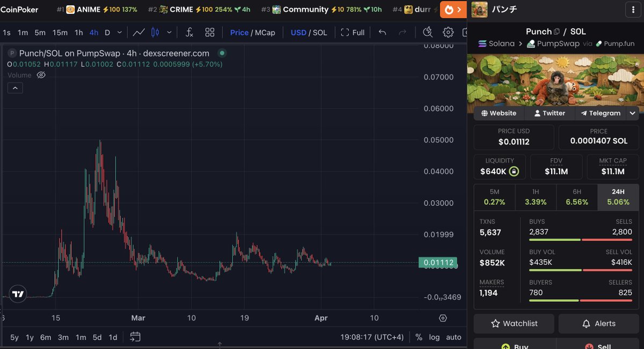Expand the social links dropdown chevron
The height and width of the screenshot is (349, 644).
633,113
